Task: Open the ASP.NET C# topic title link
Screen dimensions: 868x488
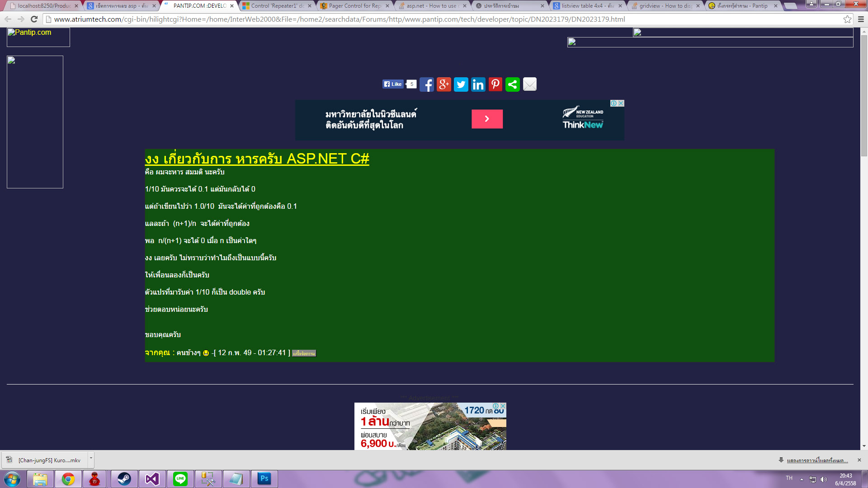Action: coord(257,159)
